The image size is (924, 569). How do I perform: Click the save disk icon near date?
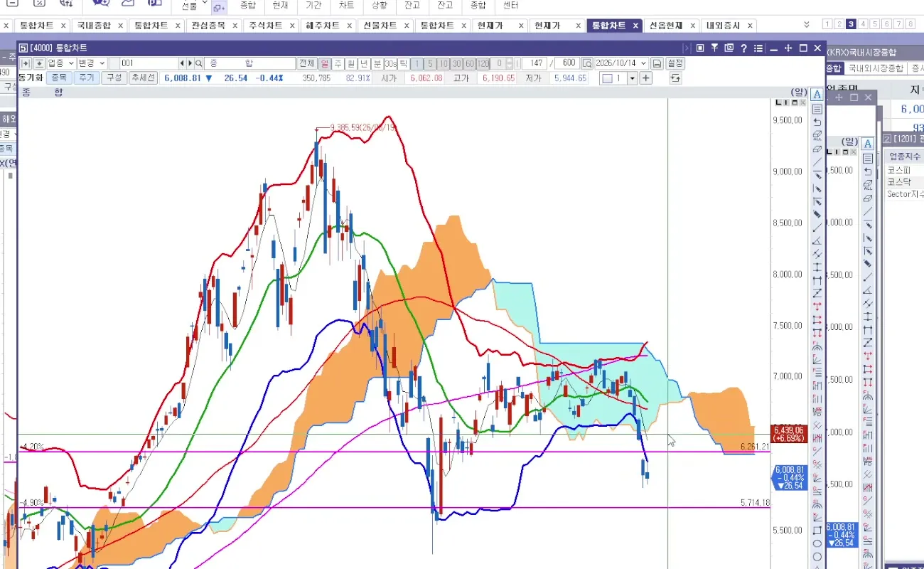657,63
